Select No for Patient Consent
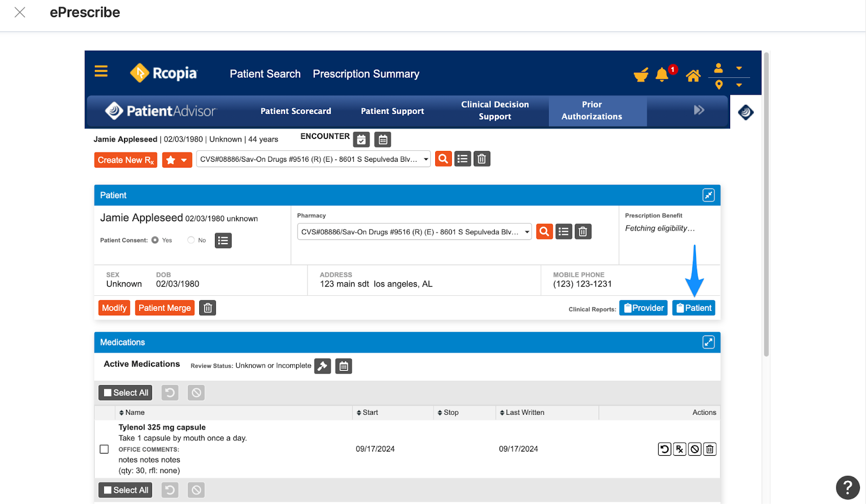This screenshot has width=866, height=504. [191, 240]
